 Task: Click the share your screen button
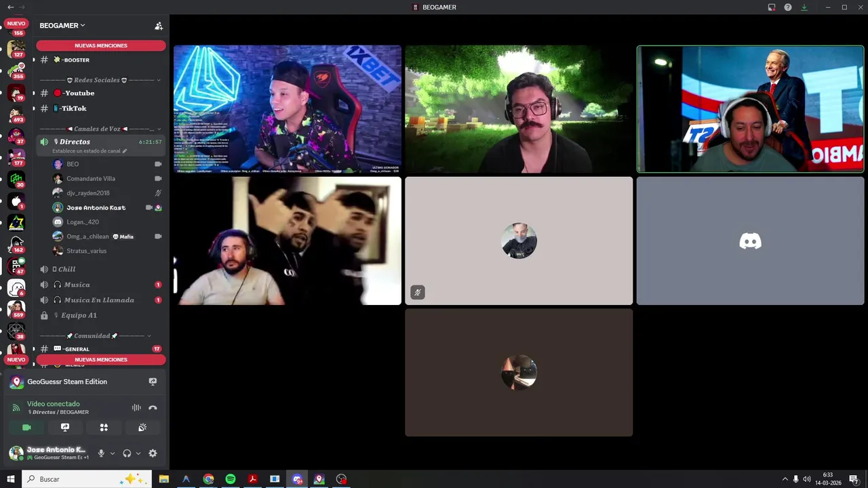pyautogui.click(x=65, y=428)
